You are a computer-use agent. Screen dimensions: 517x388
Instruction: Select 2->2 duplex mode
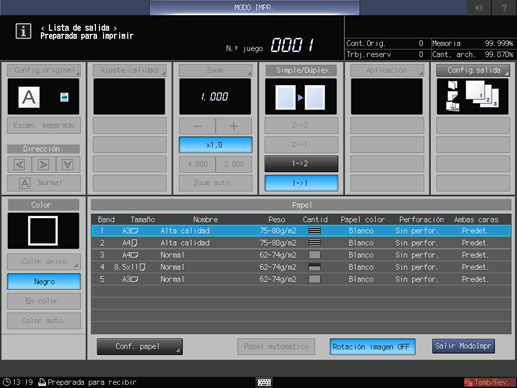[301, 125]
